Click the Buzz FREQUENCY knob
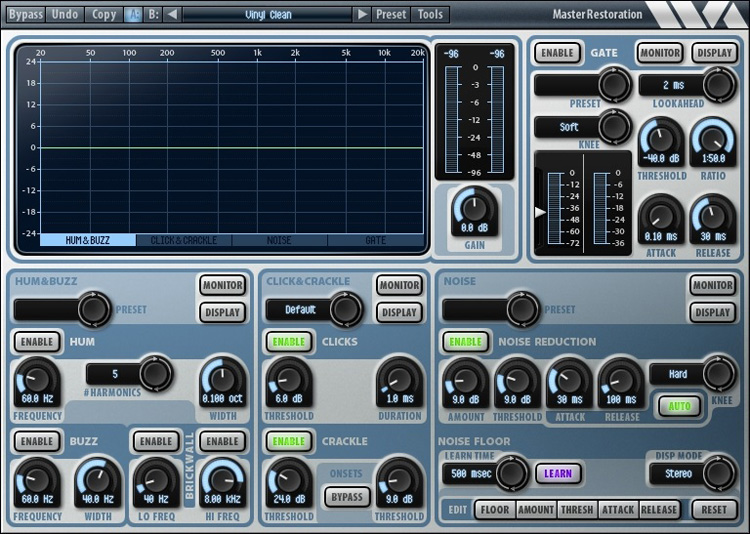The height and width of the screenshot is (534, 750). click(37, 482)
